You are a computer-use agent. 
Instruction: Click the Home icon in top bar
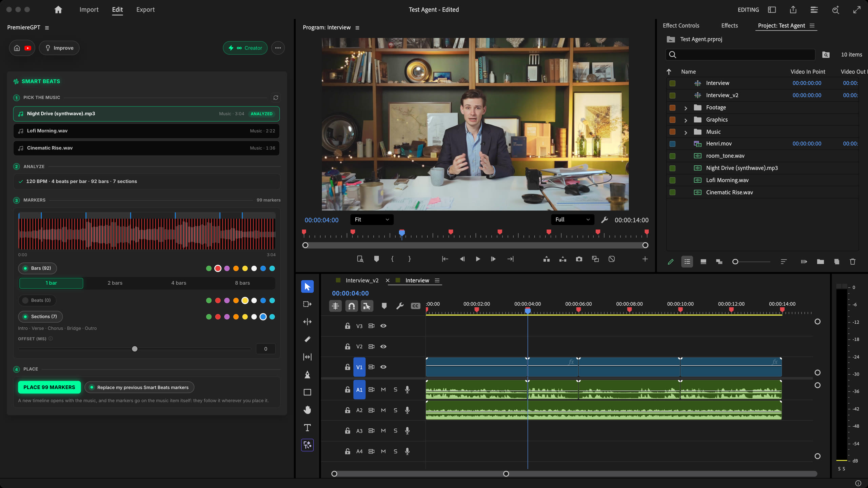(58, 9)
